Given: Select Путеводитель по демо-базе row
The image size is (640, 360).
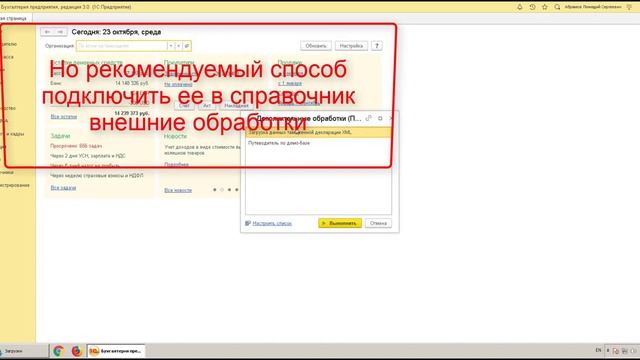Looking at the screenshot, I should 318,143.
